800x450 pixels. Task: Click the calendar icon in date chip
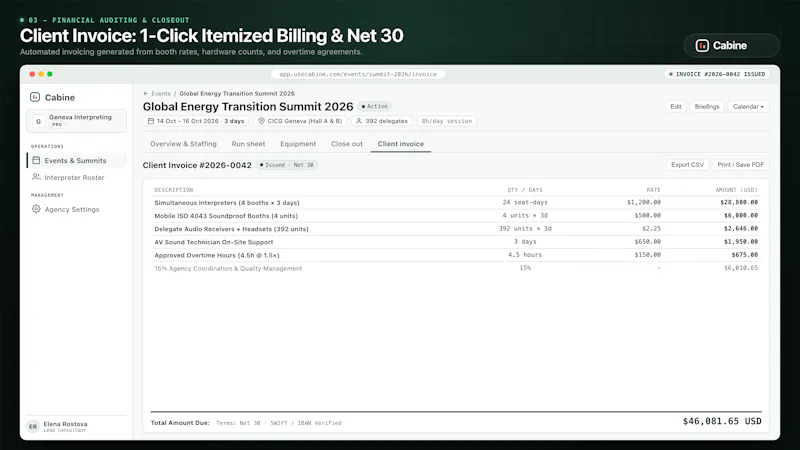tap(151, 121)
